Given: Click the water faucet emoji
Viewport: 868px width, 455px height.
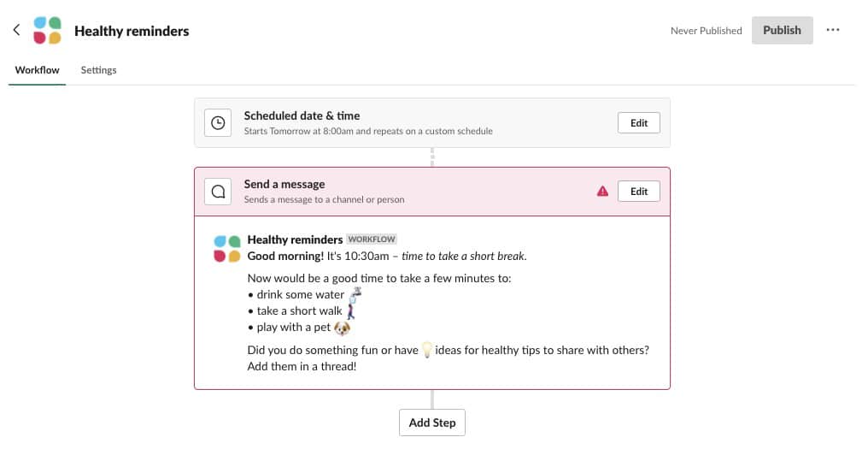Looking at the screenshot, I should coord(355,293).
